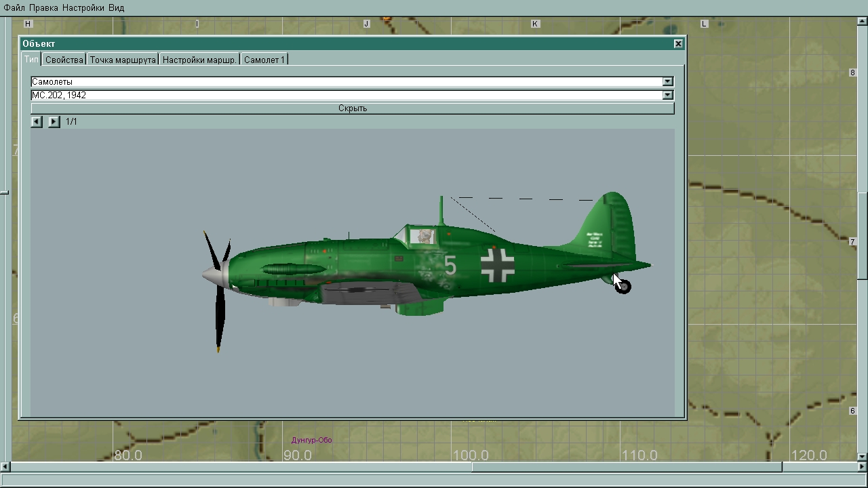Click the Дунгур-Обо label on the map
Viewport: 868px width, 488px height.
click(x=311, y=440)
